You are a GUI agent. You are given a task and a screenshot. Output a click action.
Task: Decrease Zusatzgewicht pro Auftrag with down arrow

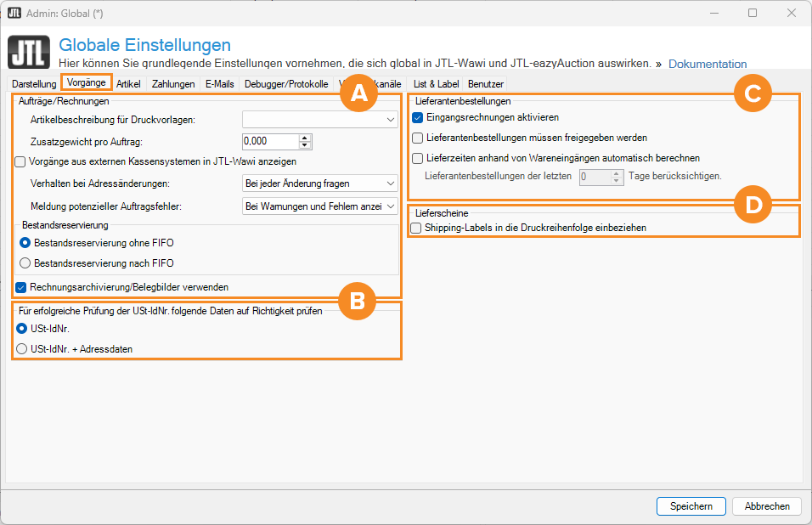pyautogui.click(x=306, y=145)
